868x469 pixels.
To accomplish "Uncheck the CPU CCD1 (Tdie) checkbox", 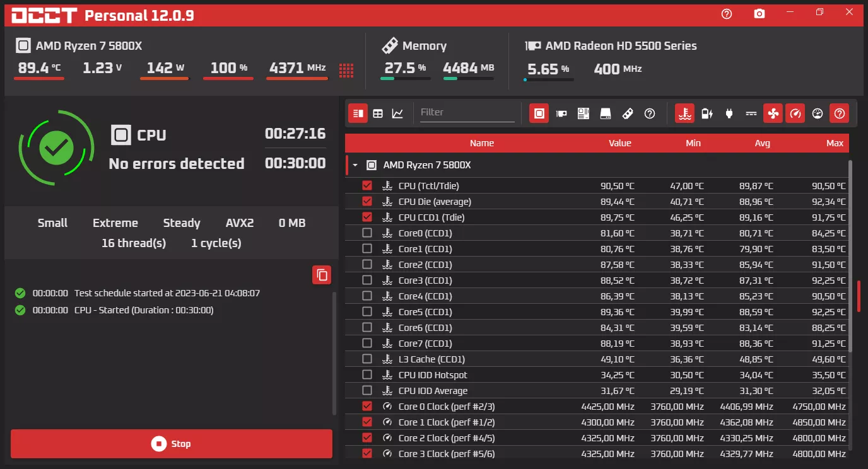I will coord(367,217).
